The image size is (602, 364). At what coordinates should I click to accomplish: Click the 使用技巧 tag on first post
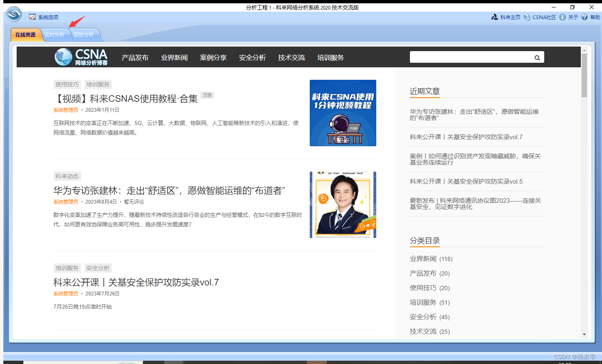[67, 84]
